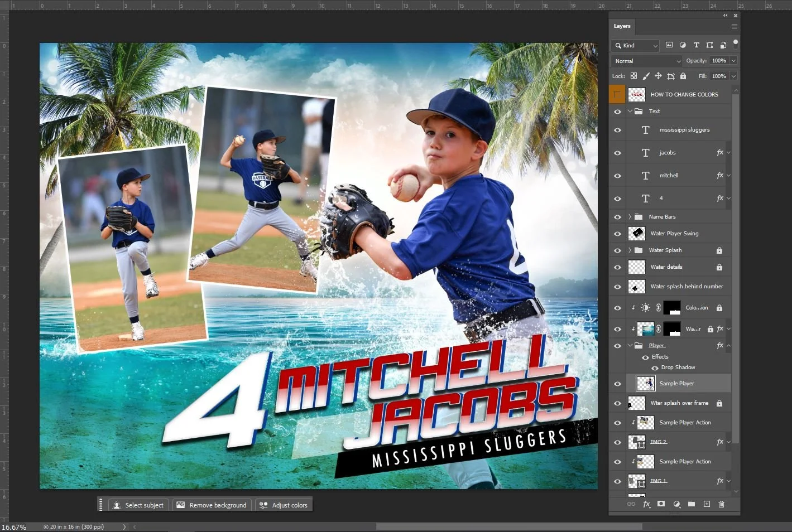Toggle the layer filtering switch
Viewport: 792px width, 532px height.
[x=736, y=43]
